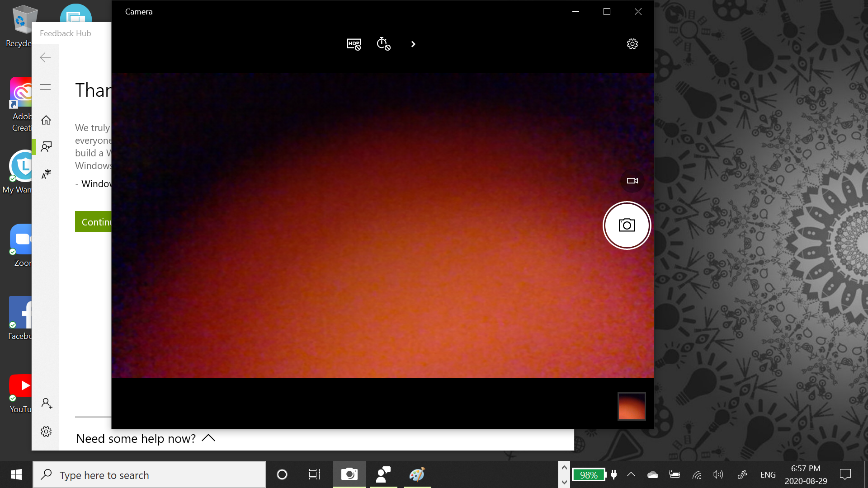The height and width of the screenshot is (488, 868).
Task: Open Feedback Hub home icon
Action: pos(46,119)
